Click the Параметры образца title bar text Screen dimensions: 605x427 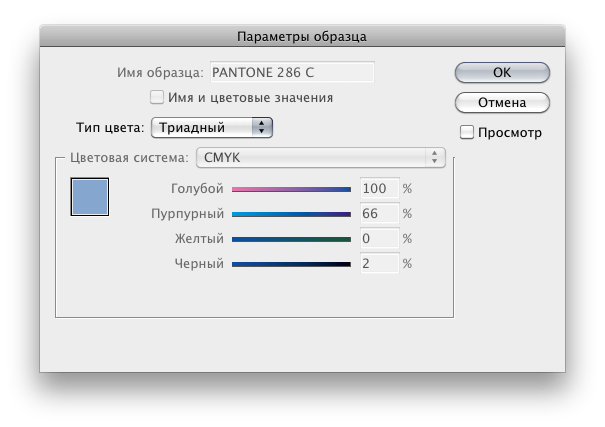[x=302, y=37]
